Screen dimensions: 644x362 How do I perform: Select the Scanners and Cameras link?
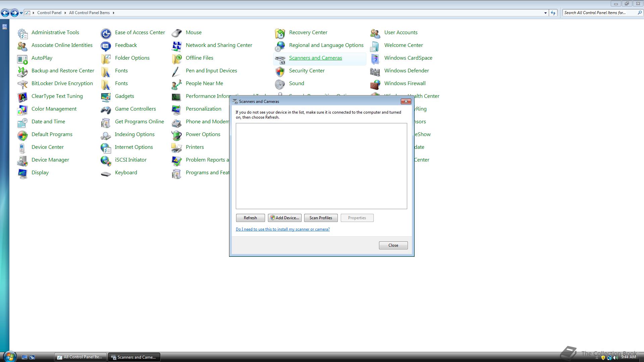[x=315, y=58]
